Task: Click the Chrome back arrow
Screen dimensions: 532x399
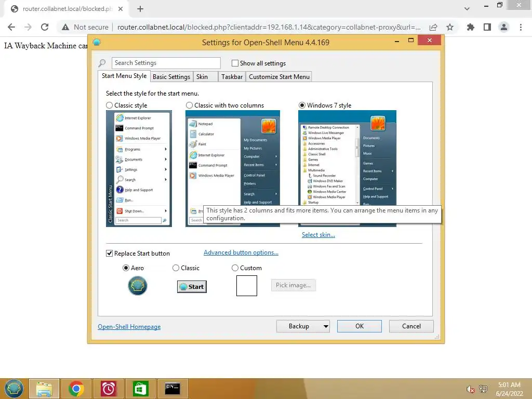Action: tap(11, 27)
